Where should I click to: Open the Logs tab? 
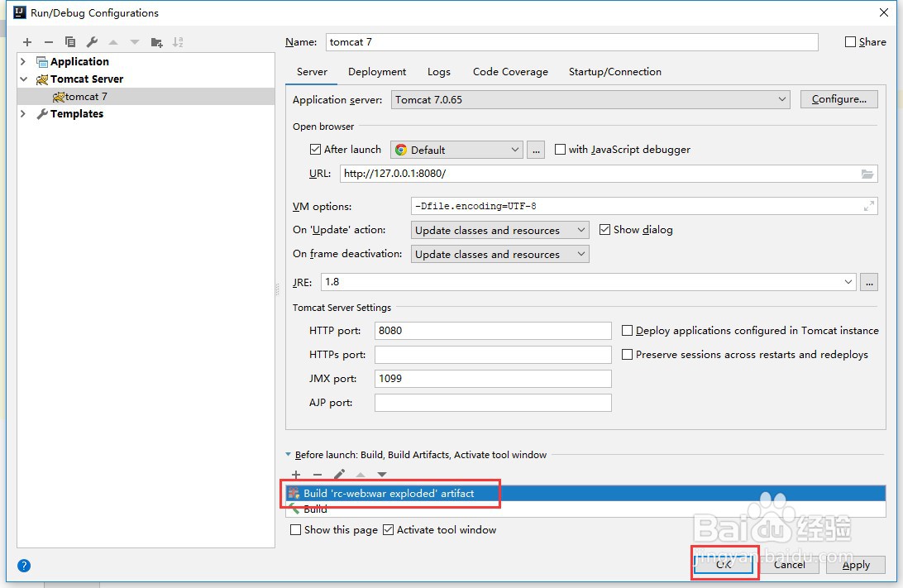(439, 72)
